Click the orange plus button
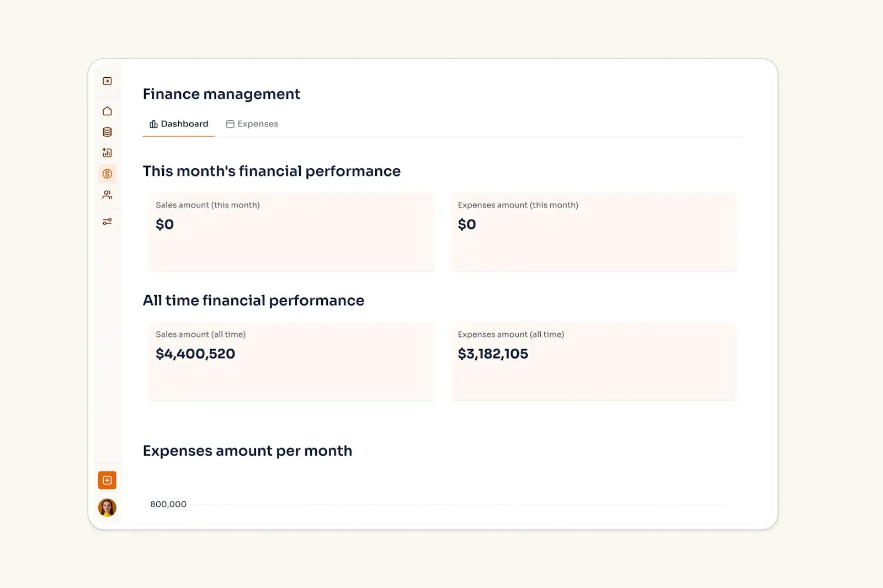 107,480
